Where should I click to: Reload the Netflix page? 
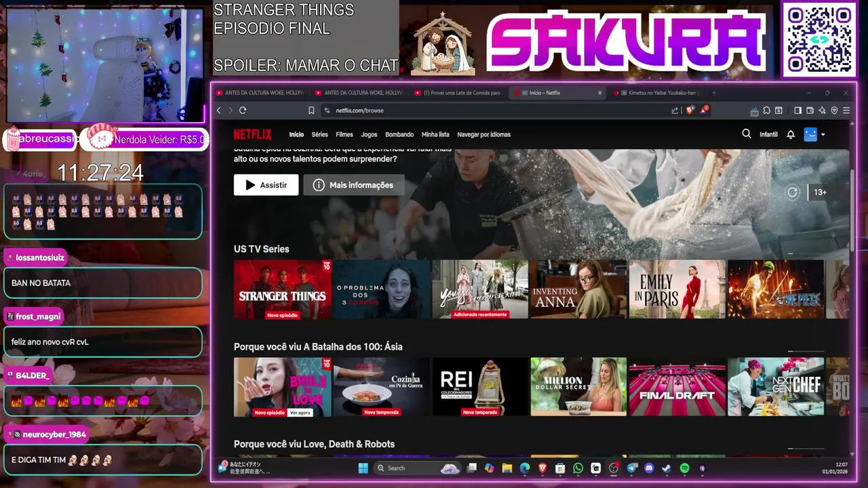[243, 110]
